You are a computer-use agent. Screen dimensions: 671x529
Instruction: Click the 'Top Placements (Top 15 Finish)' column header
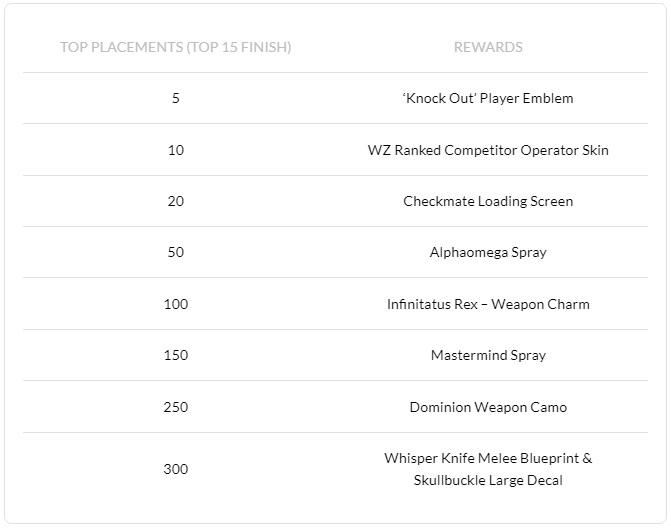point(175,47)
